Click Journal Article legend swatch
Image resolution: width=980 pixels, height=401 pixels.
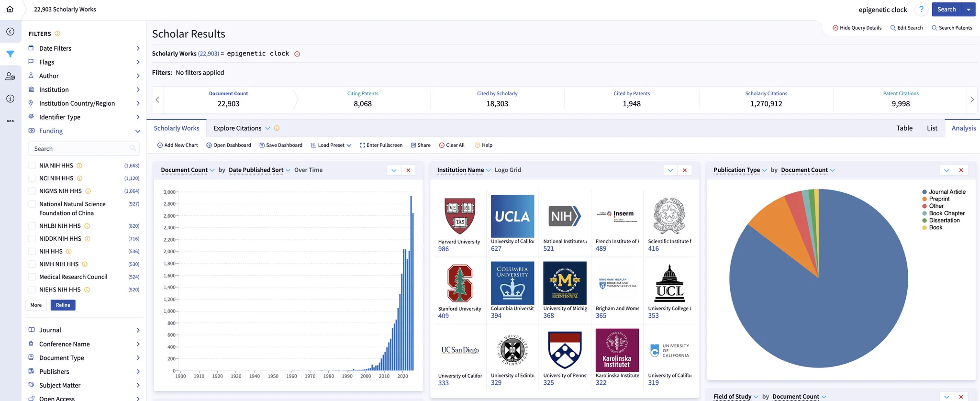click(x=924, y=192)
